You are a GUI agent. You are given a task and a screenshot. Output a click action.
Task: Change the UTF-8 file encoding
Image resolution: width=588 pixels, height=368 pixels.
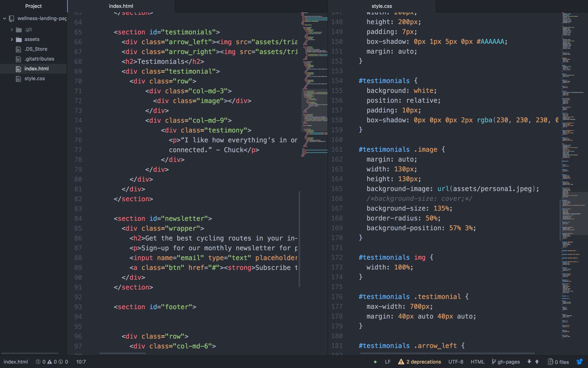coord(456,362)
